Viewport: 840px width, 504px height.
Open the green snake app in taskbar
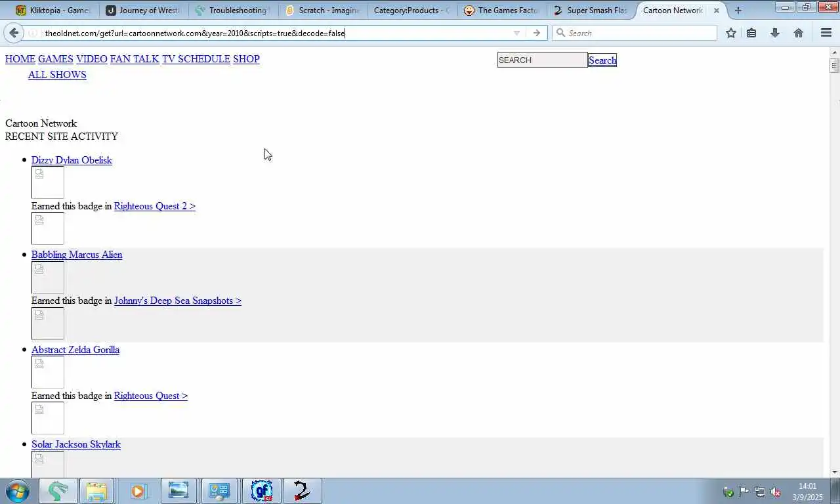pos(58,491)
